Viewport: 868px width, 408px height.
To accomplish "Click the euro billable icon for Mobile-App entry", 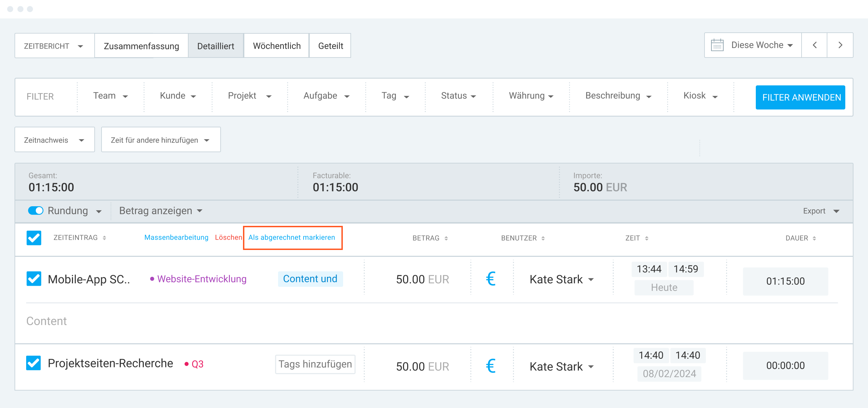I will pos(491,279).
